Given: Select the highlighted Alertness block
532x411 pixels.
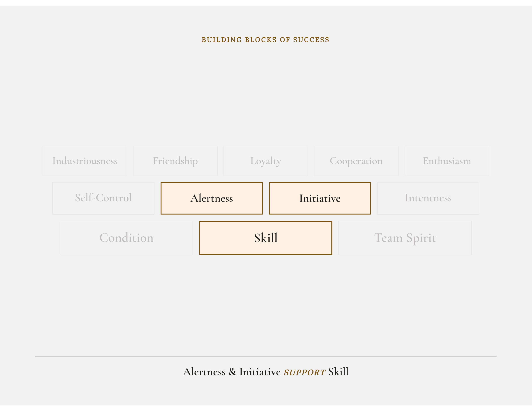Looking at the screenshot, I should click(212, 198).
